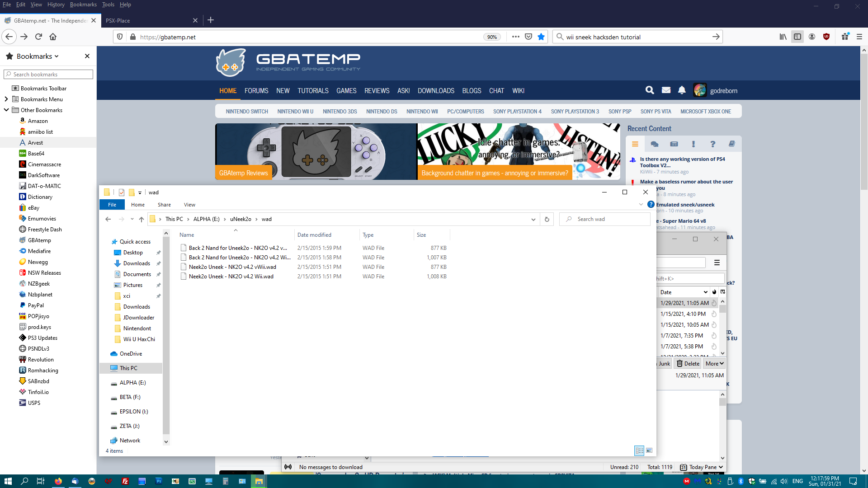Toggle the properties checkmark in Explorer title bar
This screenshot has height=488, width=868.
tap(122, 192)
